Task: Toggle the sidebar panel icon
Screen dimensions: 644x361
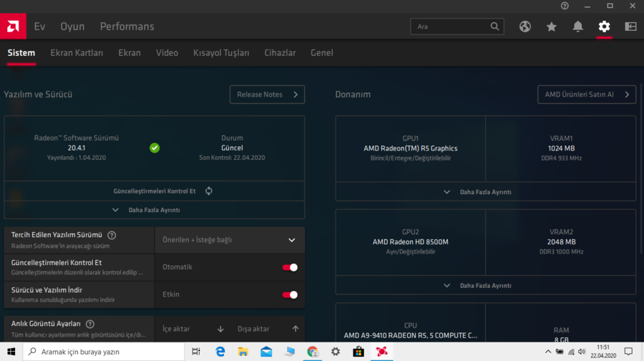Action: [630, 27]
